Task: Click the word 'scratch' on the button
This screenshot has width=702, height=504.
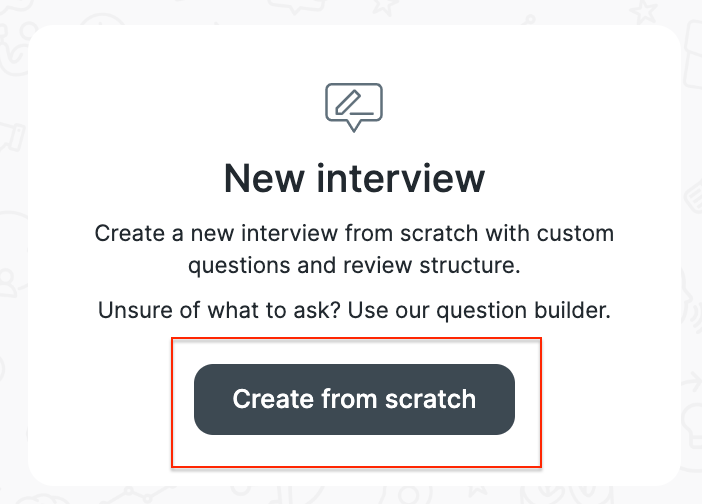Action: click(430, 400)
